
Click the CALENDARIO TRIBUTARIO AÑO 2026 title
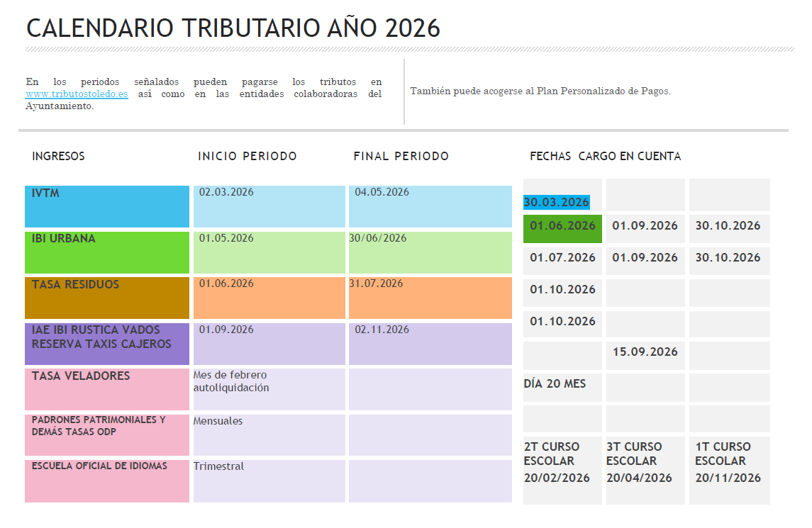pos(234,28)
